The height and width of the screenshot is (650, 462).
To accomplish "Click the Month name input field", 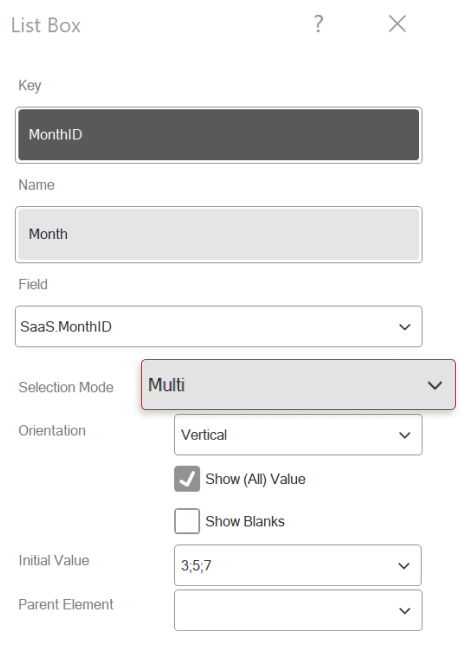I will [x=219, y=234].
